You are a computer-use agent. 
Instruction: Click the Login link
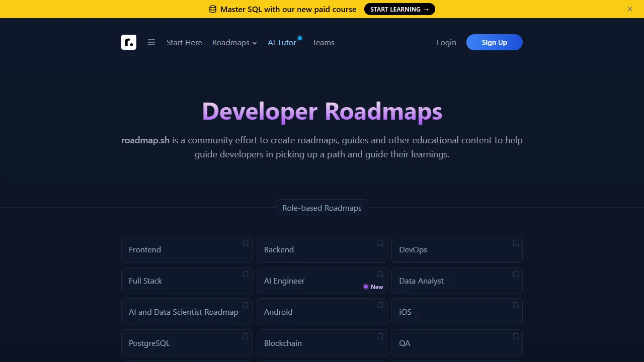tap(446, 43)
